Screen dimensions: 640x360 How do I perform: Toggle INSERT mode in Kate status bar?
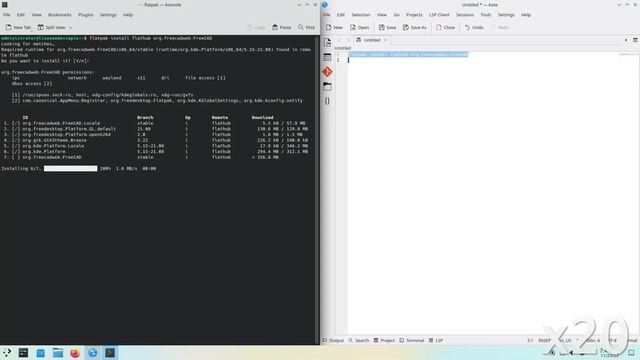click(544, 340)
